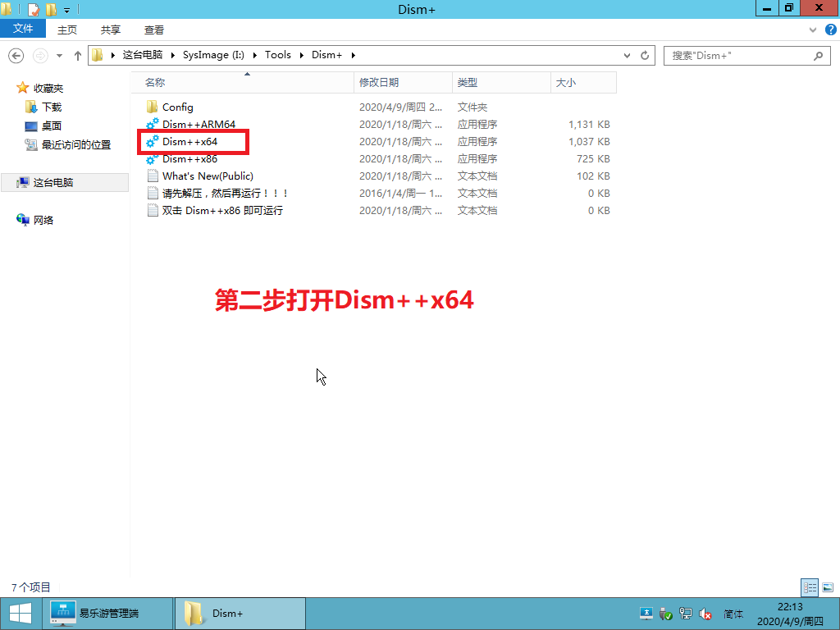This screenshot has width=840, height=630.
Task: Navigate to Tools in the breadcrumb
Action: [277, 55]
